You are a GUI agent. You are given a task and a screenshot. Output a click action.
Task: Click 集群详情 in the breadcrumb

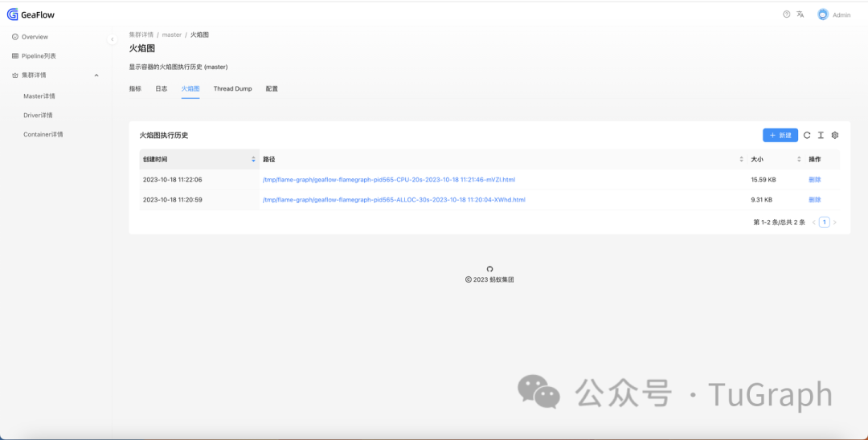click(141, 35)
